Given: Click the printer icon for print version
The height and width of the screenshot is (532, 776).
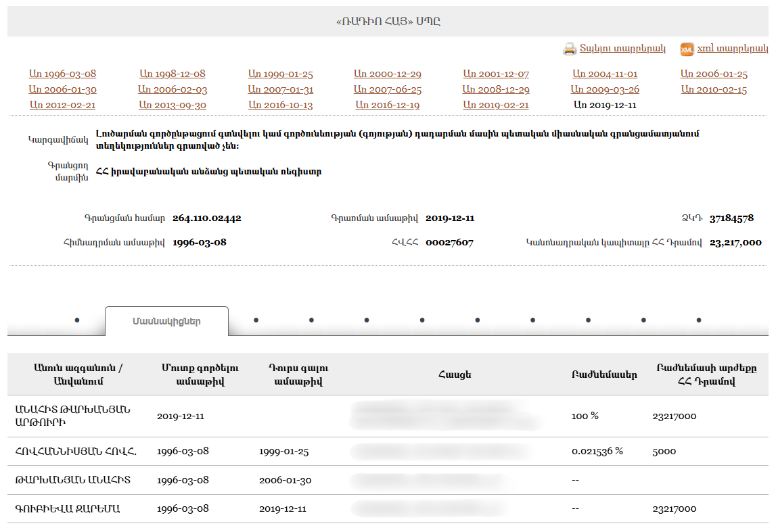Looking at the screenshot, I should tap(569, 49).
